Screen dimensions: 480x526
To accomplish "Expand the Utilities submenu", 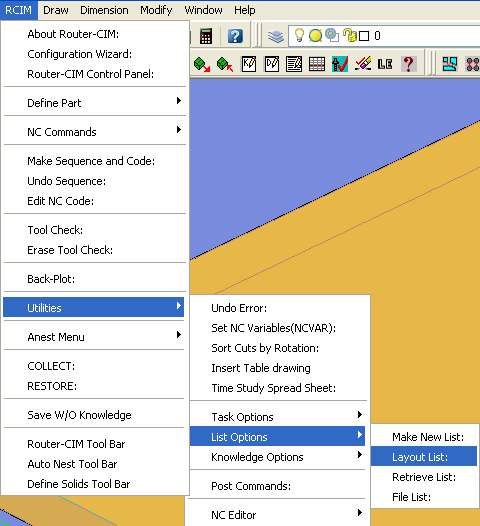I will click(94, 307).
